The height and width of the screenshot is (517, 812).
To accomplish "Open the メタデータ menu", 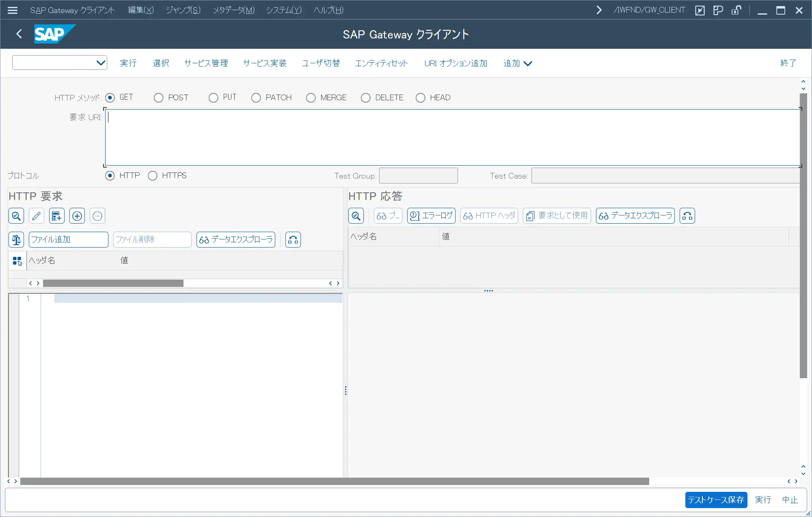I will point(233,10).
